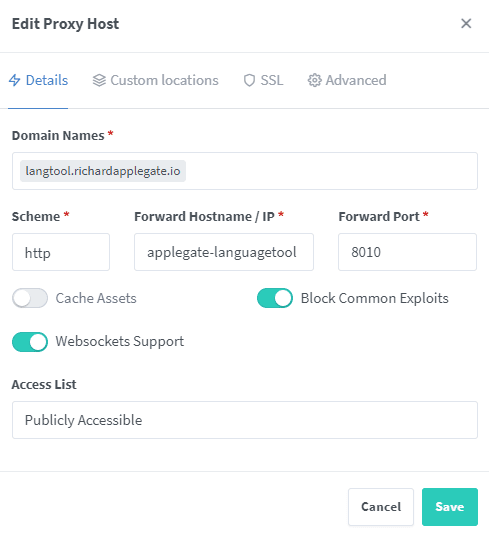
Task: Click the Cancel button
Action: point(381,507)
